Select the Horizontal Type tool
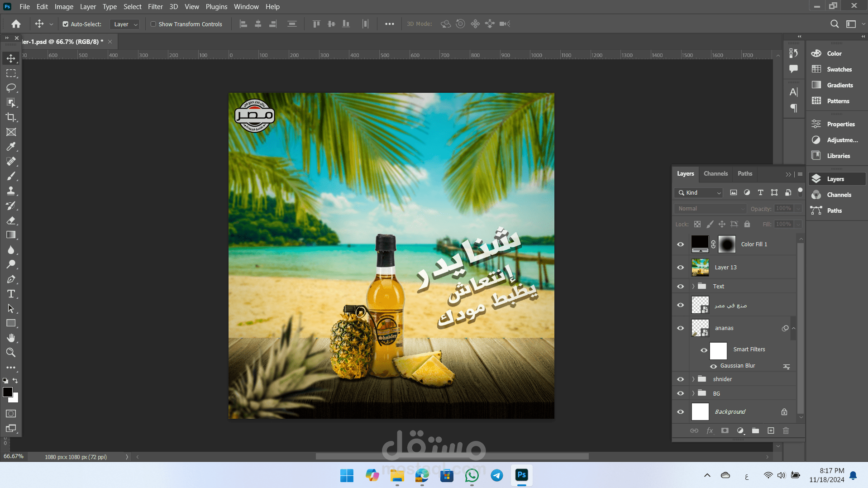 point(11,294)
